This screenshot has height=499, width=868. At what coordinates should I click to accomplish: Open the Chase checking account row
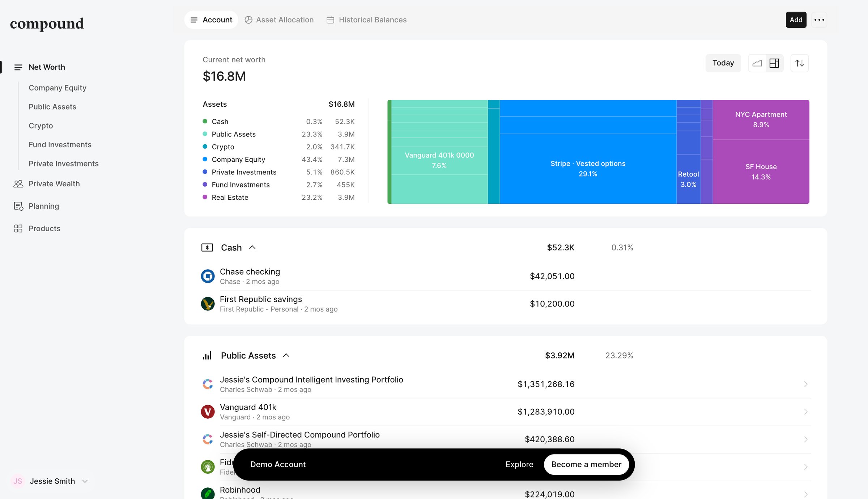coord(506,276)
